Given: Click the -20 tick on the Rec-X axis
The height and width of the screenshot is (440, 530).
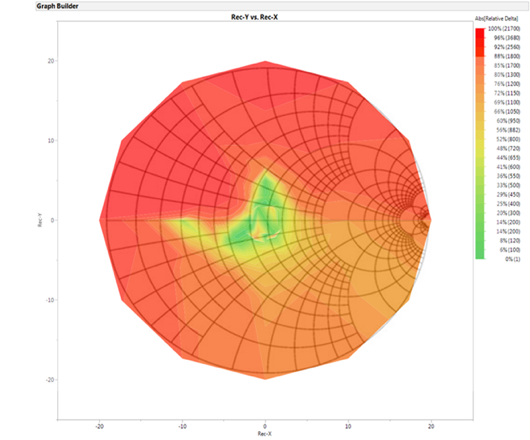Looking at the screenshot, I should [99, 426].
